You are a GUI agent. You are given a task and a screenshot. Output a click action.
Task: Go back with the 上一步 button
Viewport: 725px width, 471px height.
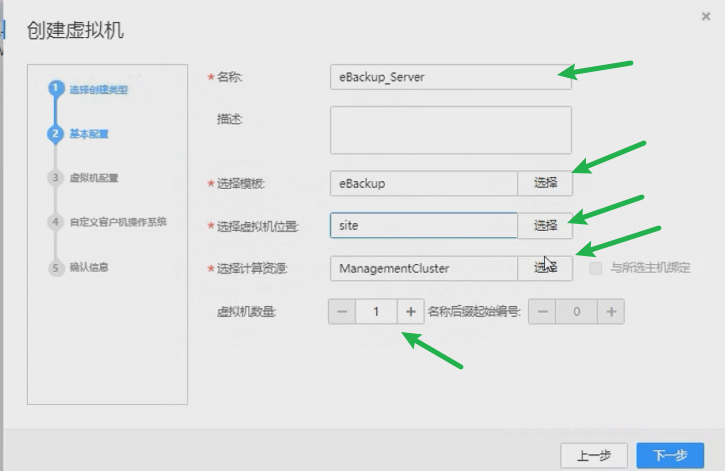coord(593,455)
